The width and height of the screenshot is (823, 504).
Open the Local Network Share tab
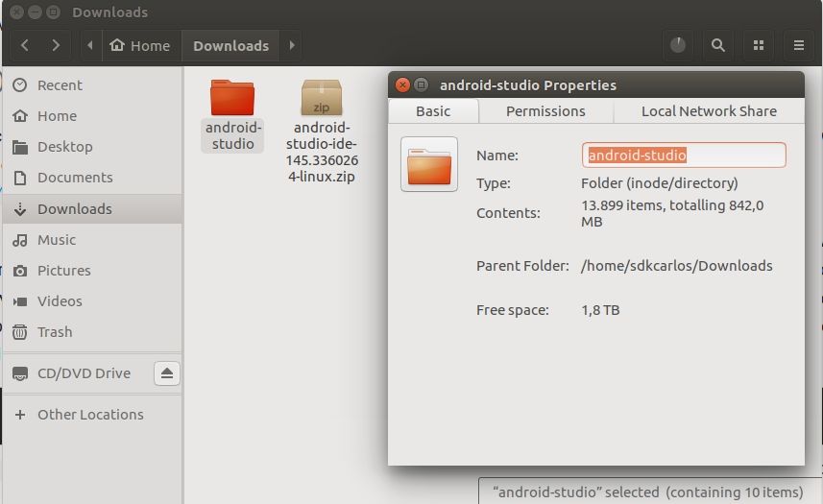pos(709,111)
